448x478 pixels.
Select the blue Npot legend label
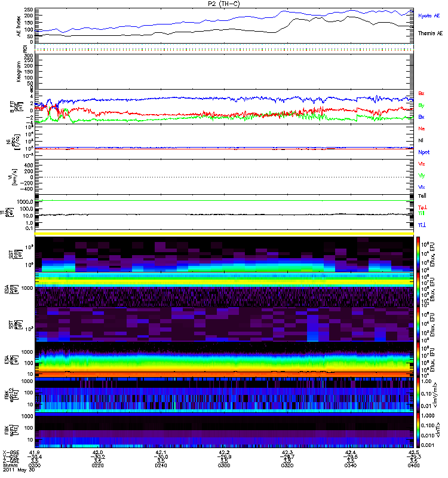click(x=424, y=152)
